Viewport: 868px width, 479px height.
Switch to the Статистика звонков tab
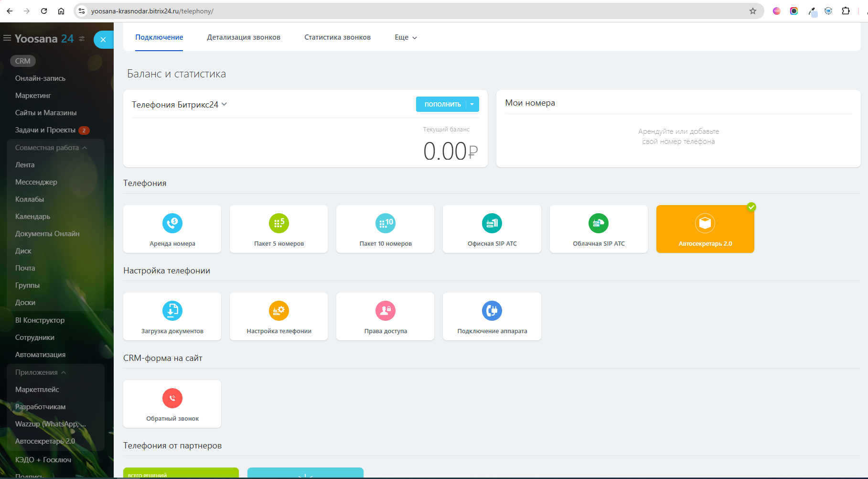click(x=337, y=37)
